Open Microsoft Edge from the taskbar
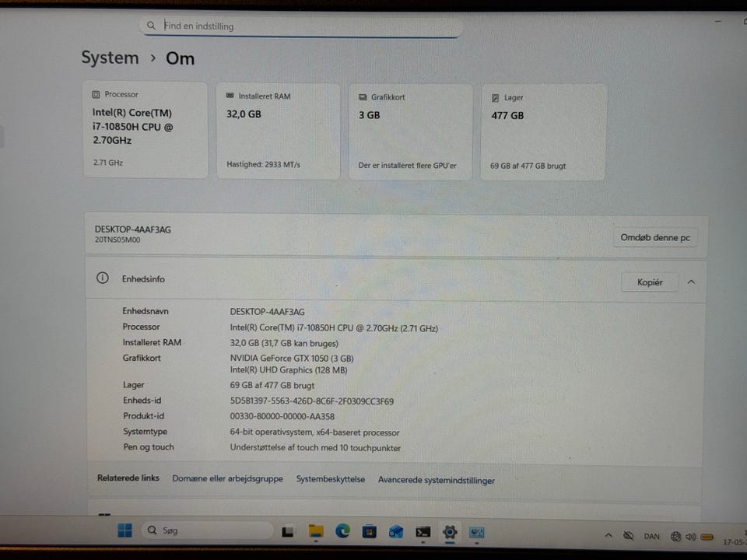This screenshot has height=560, width=747. point(342,531)
